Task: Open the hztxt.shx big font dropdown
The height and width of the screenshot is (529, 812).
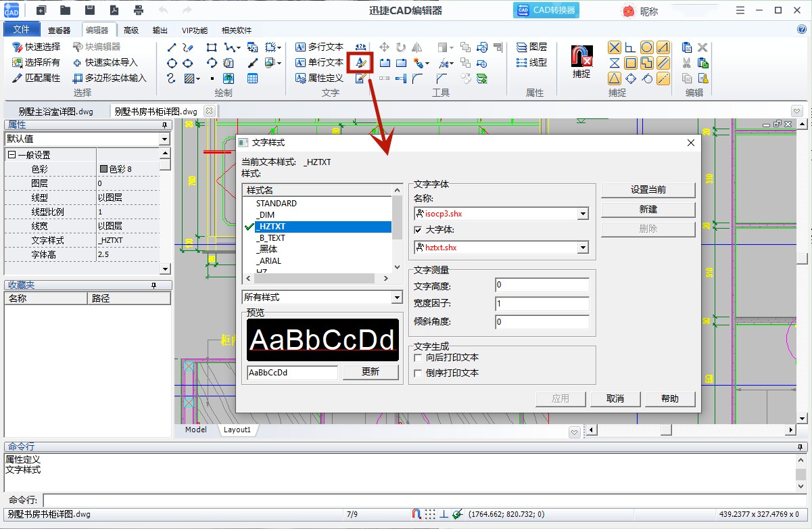Action: 582,247
